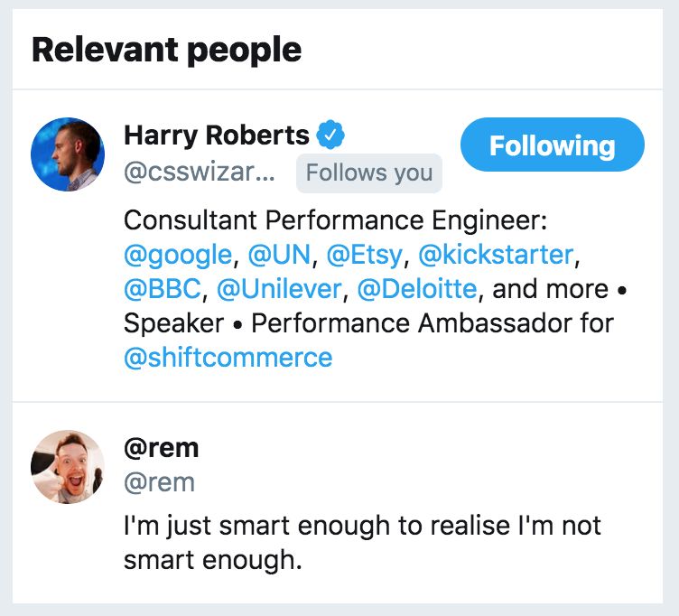The image size is (679, 616).
Task: Open the @shiftcommerce mention link
Action: (228, 358)
